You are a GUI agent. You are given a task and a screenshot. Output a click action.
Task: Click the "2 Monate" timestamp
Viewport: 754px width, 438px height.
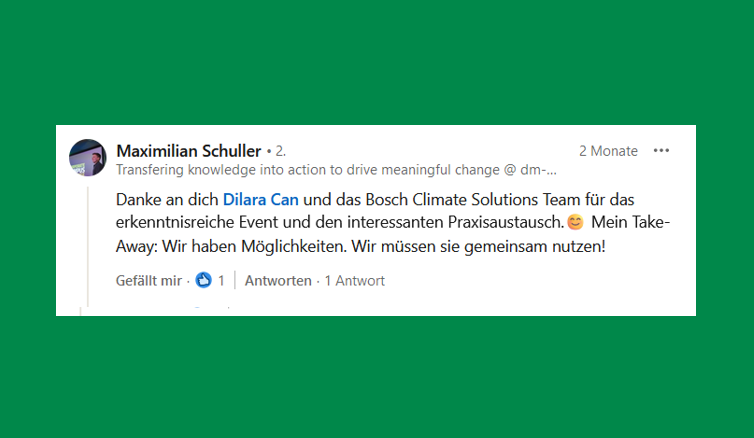pyautogui.click(x=608, y=151)
